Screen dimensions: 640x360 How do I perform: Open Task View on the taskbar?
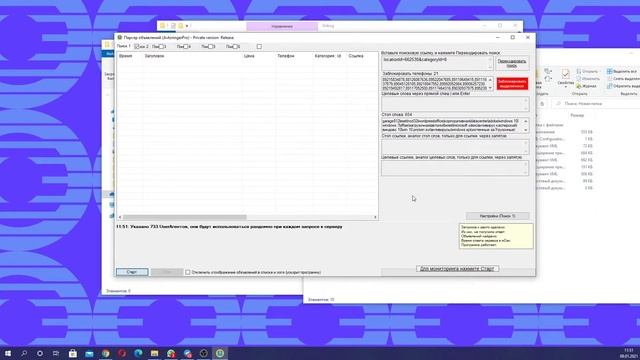pyautogui.click(x=56, y=353)
